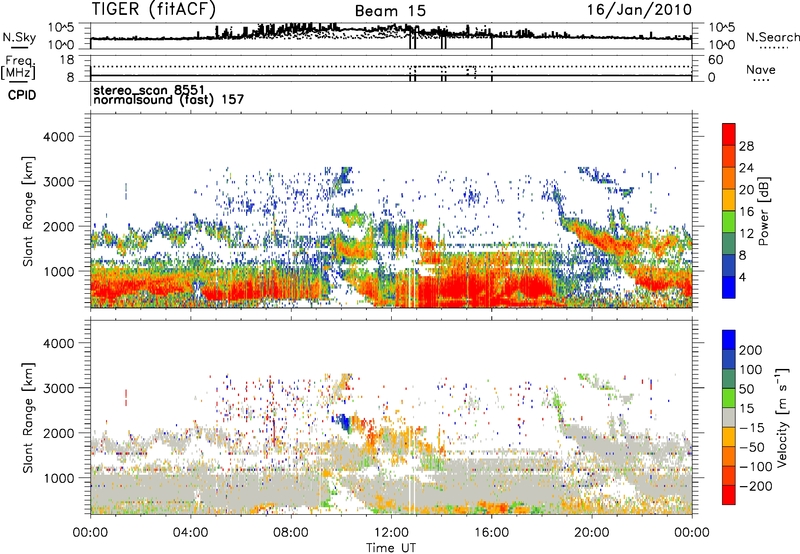Click the blue bottom of power colorbar
This screenshot has width=800, height=554.
(x=729, y=287)
